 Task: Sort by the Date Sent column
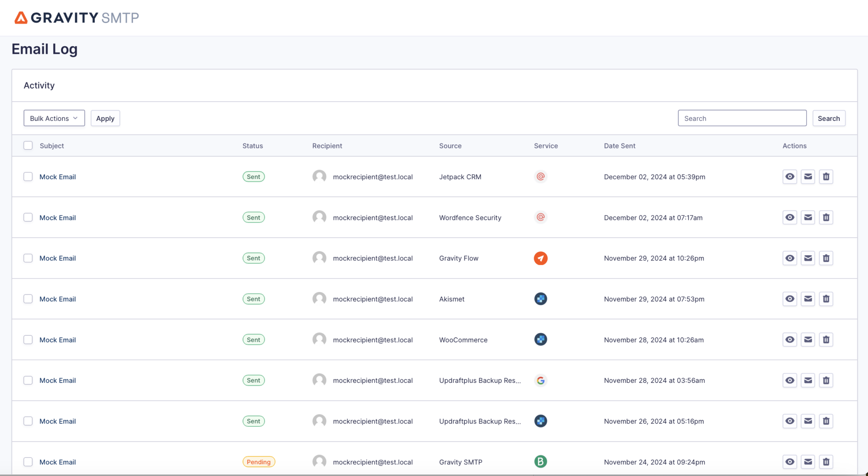coord(619,146)
